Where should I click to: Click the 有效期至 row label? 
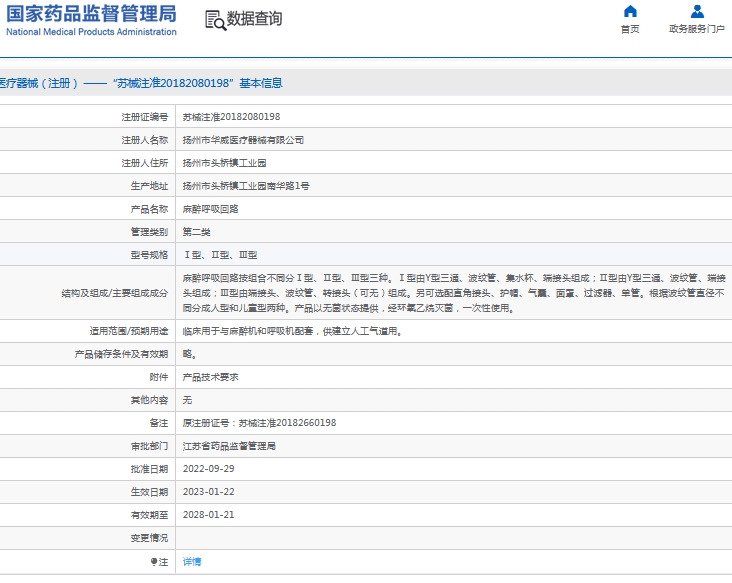(x=149, y=514)
